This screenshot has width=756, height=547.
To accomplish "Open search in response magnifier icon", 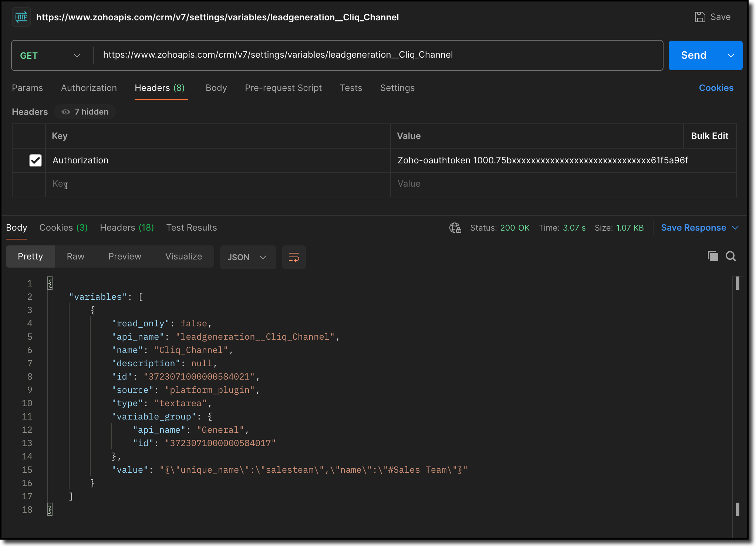I will 731,256.
